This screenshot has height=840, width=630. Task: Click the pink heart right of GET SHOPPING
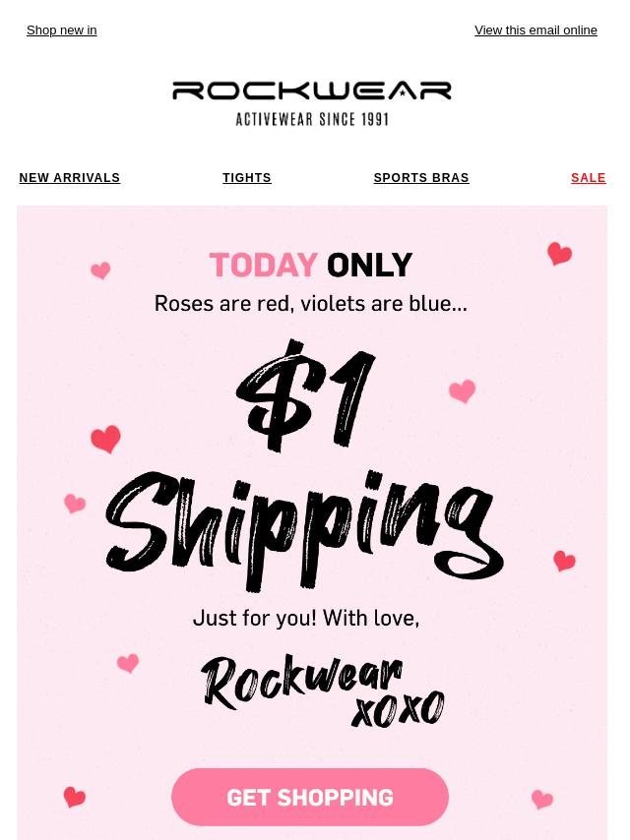542,800
